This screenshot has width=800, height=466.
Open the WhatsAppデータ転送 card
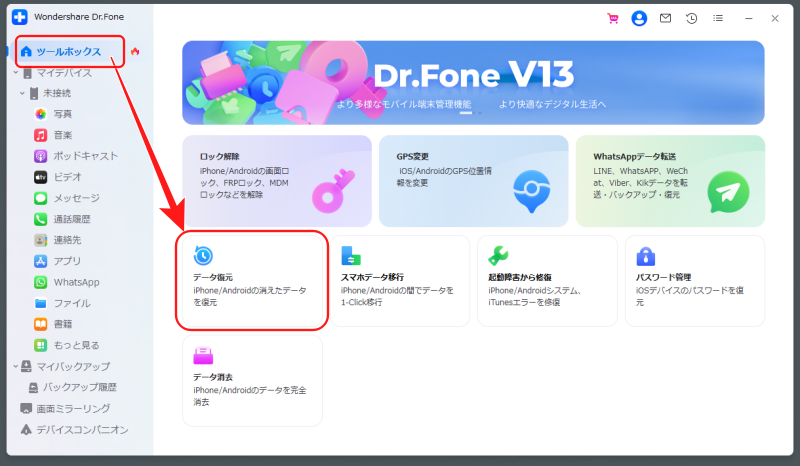click(x=670, y=181)
